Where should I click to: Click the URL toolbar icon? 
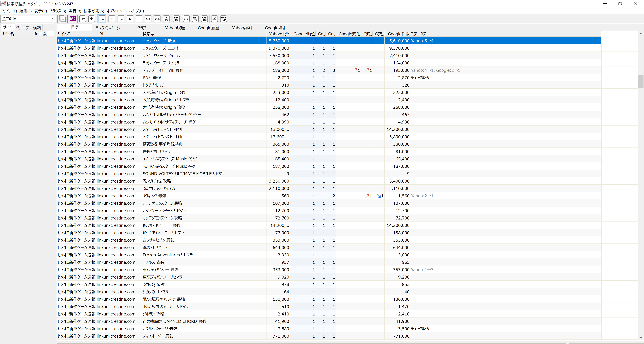(157, 19)
